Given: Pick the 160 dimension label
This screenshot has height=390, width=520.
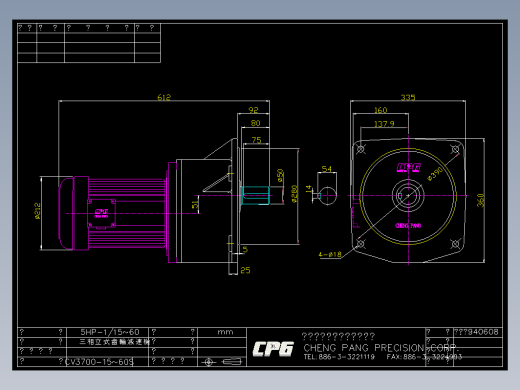Looking at the screenshot, I should 380,110.
